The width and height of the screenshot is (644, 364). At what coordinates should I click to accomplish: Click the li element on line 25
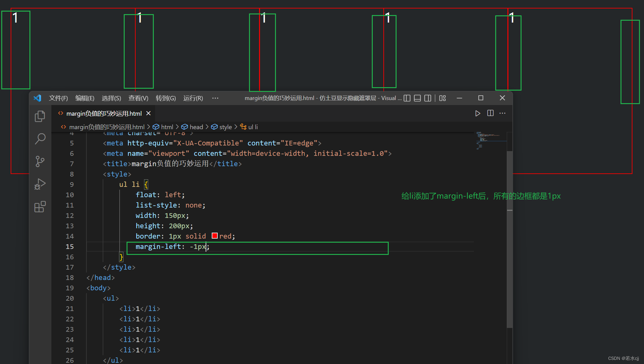(140, 350)
